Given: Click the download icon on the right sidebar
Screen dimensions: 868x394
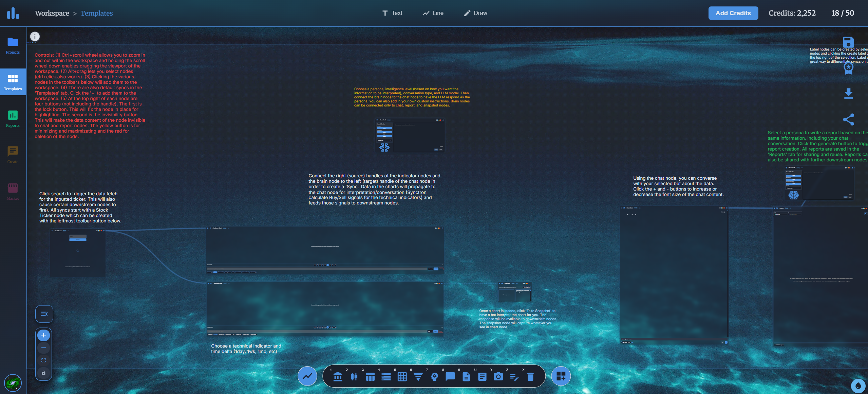Looking at the screenshot, I should coord(848,93).
